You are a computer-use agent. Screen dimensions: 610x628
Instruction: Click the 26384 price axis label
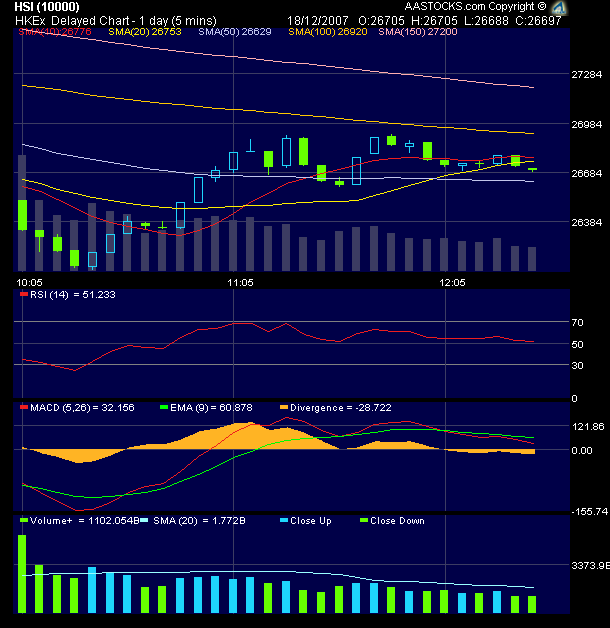pos(586,222)
